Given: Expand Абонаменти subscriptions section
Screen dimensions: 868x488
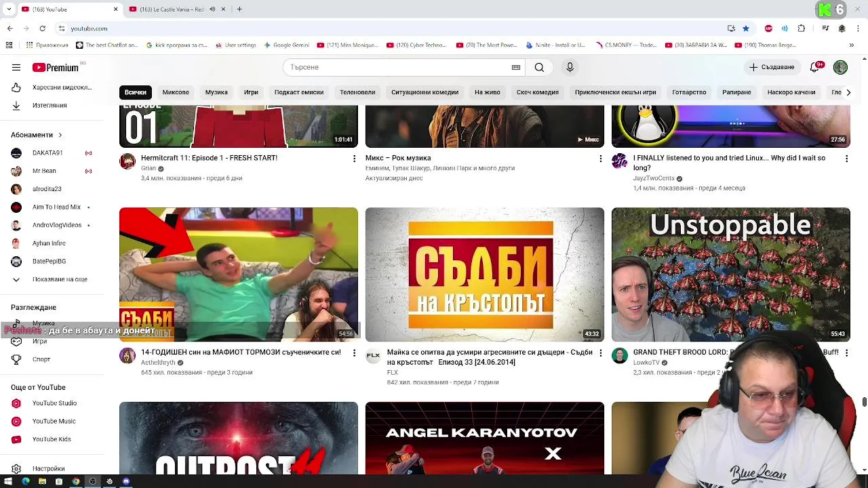Looking at the screenshot, I should [37, 135].
